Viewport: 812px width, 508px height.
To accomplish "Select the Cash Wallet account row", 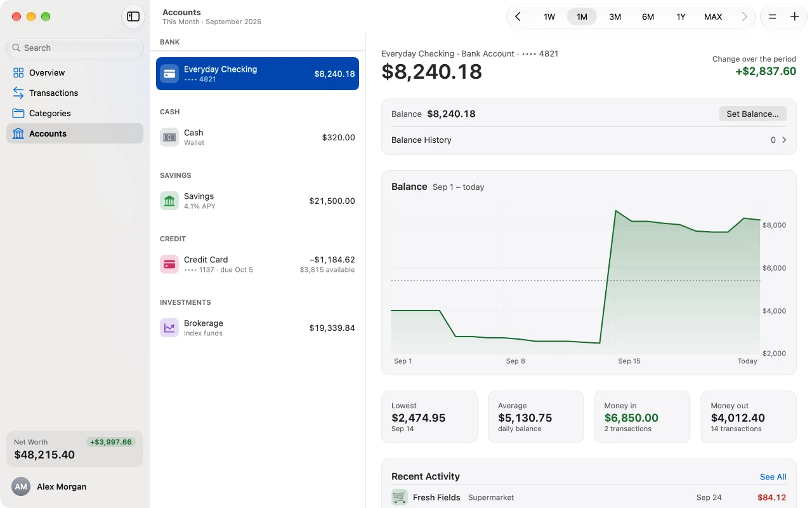I will click(x=258, y=137).
